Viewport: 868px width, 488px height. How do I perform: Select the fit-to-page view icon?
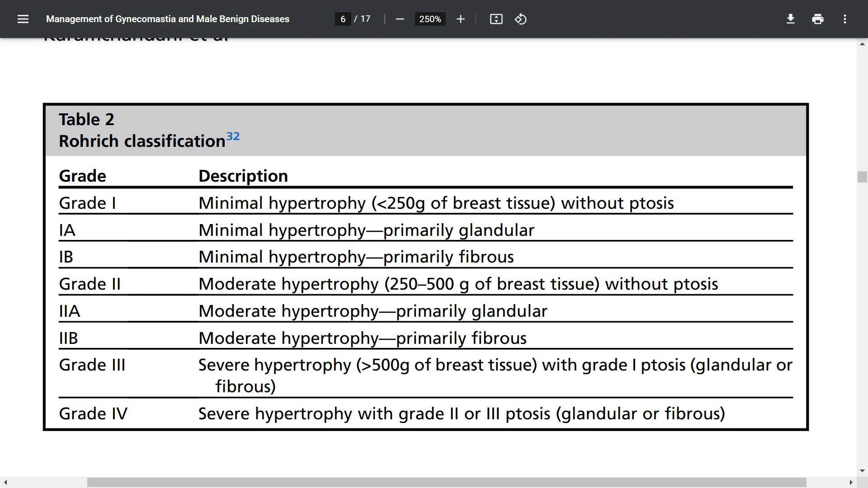point(496,19)
